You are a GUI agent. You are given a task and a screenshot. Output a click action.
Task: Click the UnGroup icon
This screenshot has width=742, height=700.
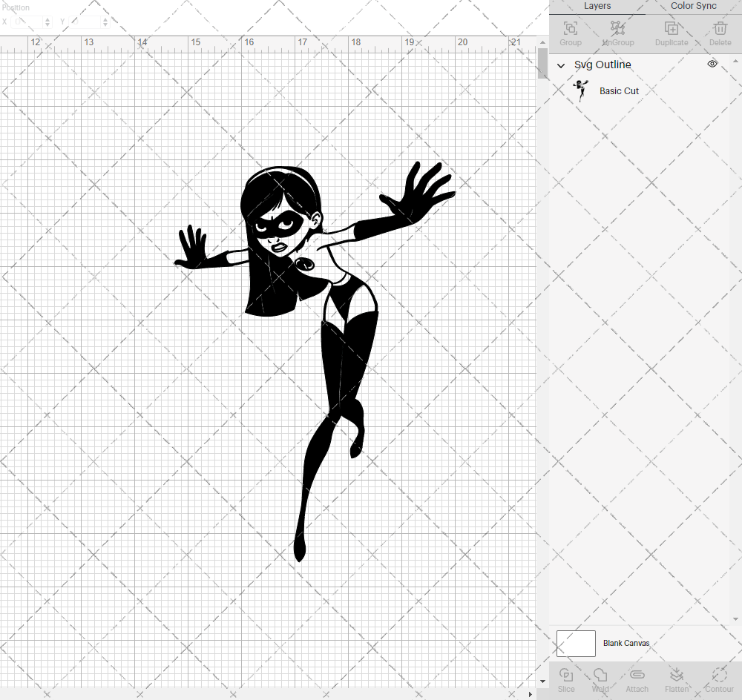tap(617, 28)
